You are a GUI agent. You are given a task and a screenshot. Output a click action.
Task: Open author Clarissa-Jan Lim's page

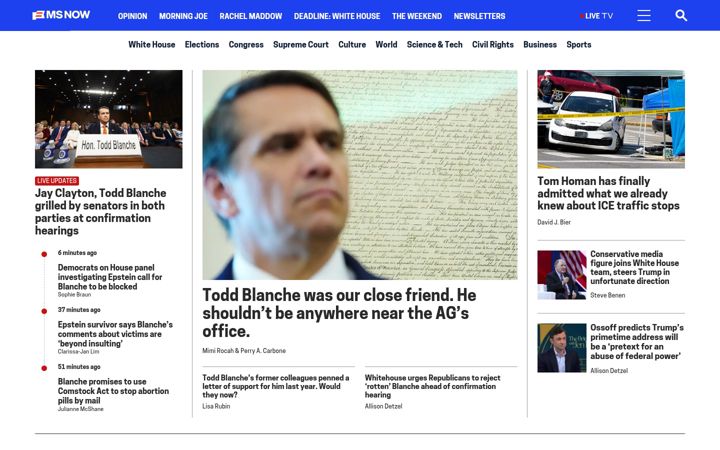tap(79, 352)
